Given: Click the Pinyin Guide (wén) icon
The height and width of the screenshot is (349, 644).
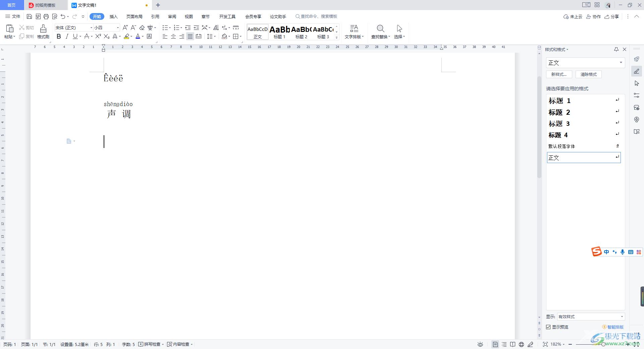Looking at the screenshot, I should click(150, 28).
